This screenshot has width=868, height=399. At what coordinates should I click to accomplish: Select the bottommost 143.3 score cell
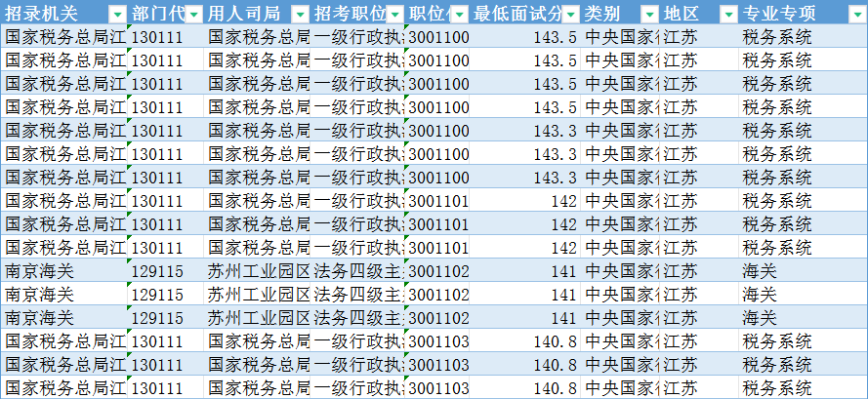tap(525, 178)
